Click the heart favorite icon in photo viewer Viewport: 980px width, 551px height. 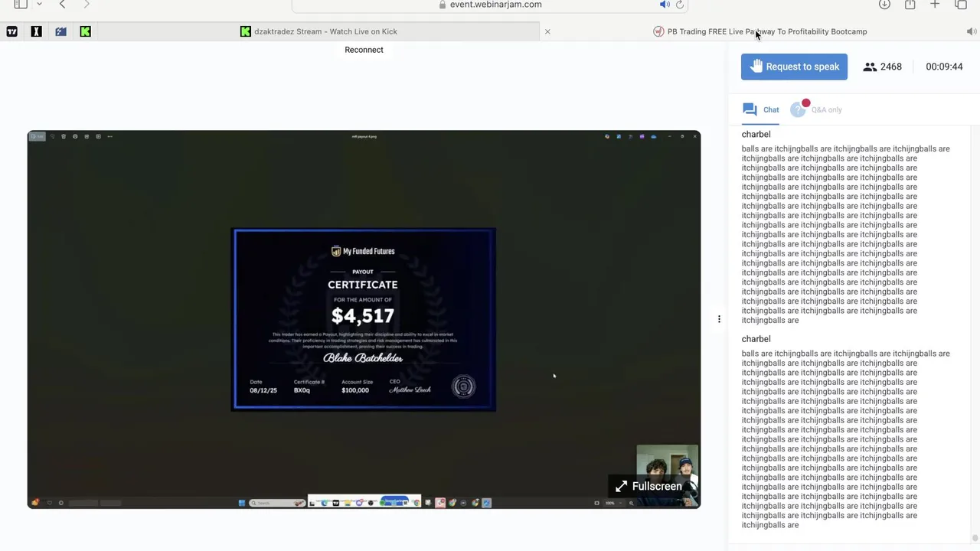pyautogui.click(x=49, y=503)
